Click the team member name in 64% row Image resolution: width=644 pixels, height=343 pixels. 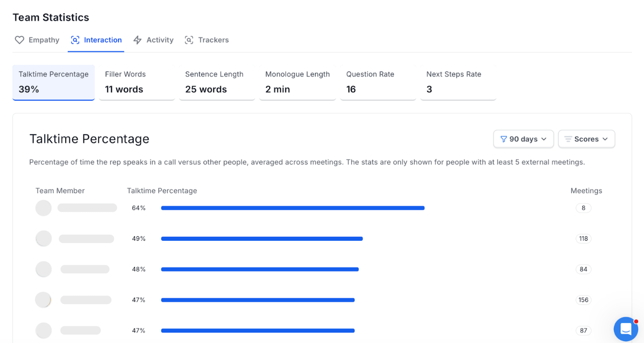pos(87,208)
